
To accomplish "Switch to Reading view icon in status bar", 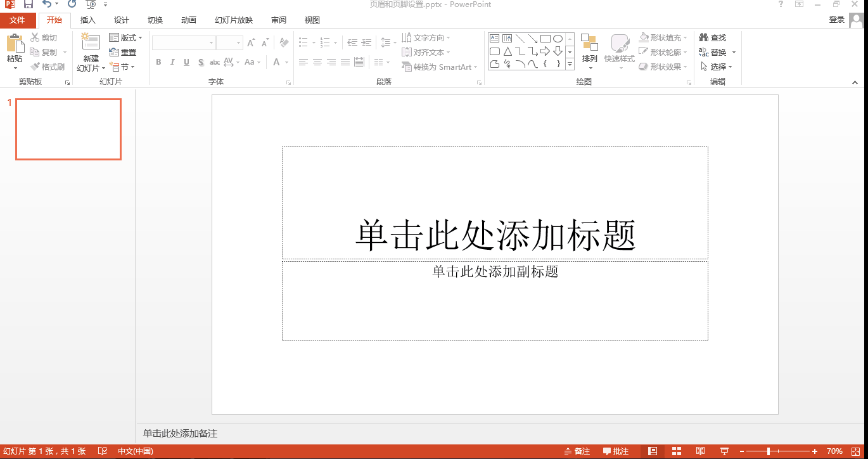I will click(x=700, y=451).
